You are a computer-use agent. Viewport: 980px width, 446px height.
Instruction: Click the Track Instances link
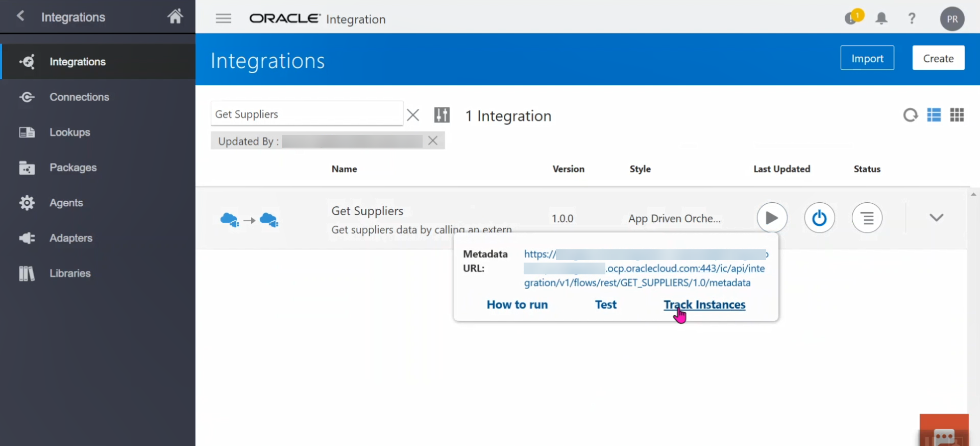click(x=704, y=305)
